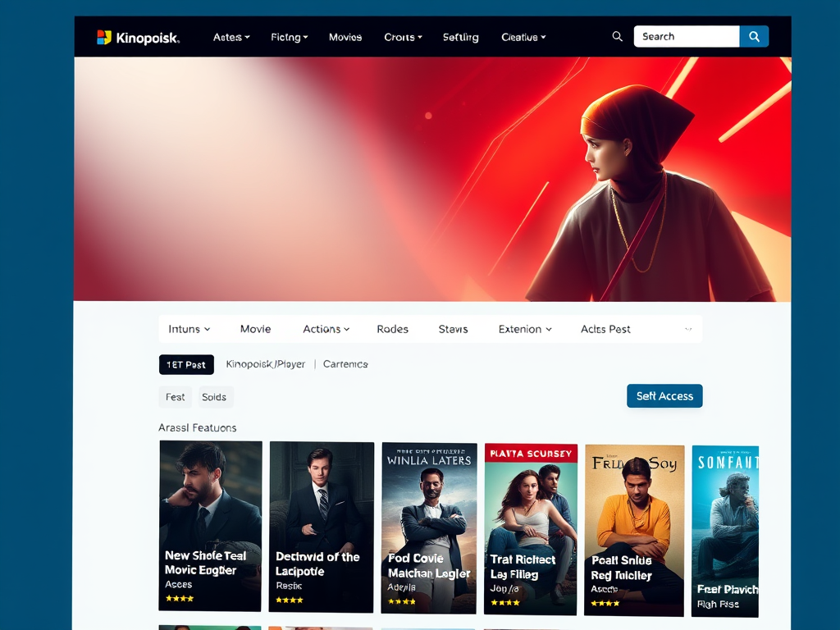Image resolution: width=840 pixels, height=630 pixels.
Task: Open the Ficlng dropdown menu
Action: click(290, 37)
